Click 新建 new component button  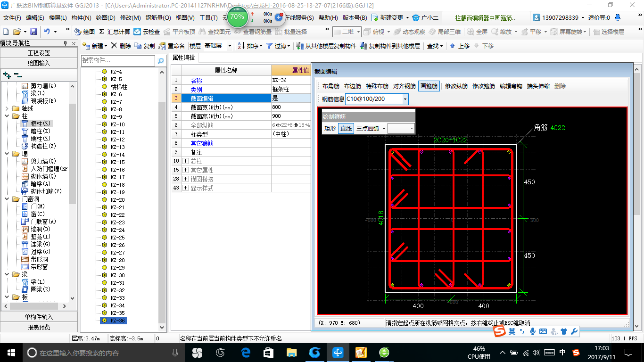tap(95, 46)
